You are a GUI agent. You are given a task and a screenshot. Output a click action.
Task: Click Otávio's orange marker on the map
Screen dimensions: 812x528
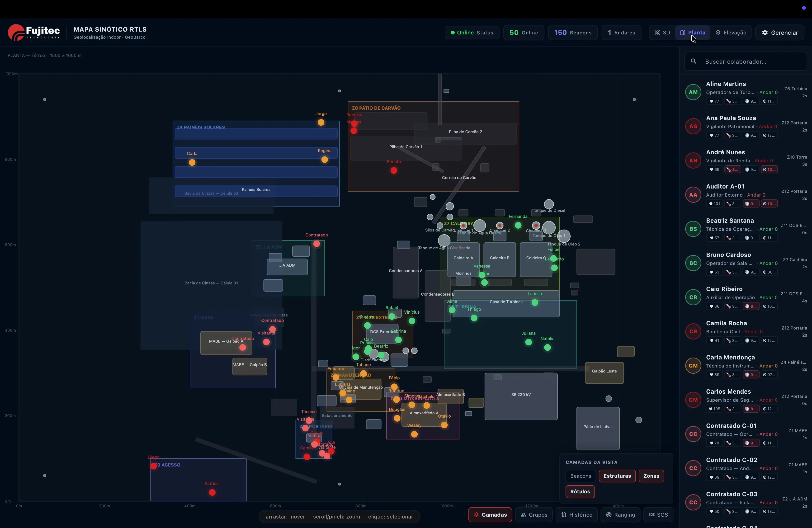point(444,425)
